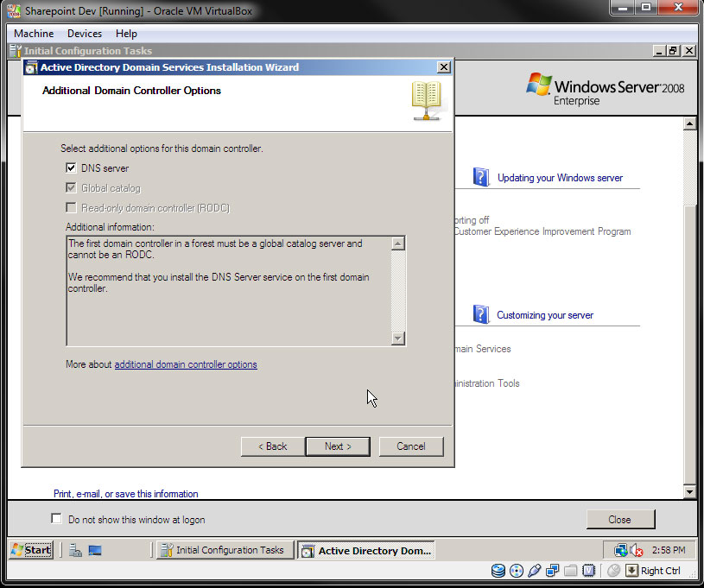Click the host key arrow icon
Viewport: 704px width, 588px height.
click(x=631, y=571)
